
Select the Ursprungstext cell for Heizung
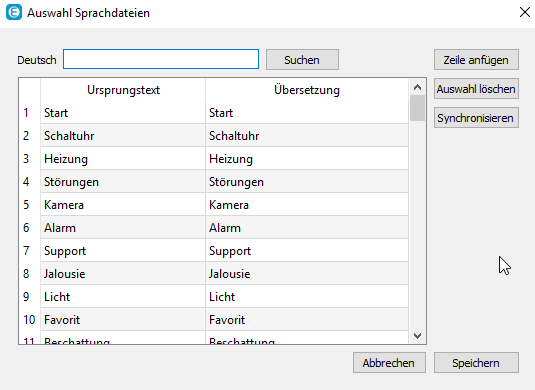pyautogui.click(x=123, y=159)
